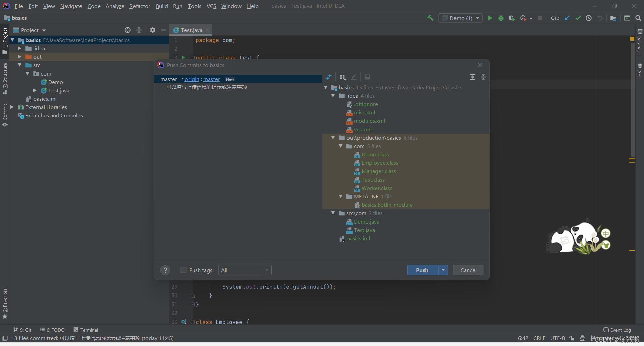The width and height of the screenshot is (644, 346).
Task: Open the Database side panel
Action: pyautogui.click(x=640, y=42)
